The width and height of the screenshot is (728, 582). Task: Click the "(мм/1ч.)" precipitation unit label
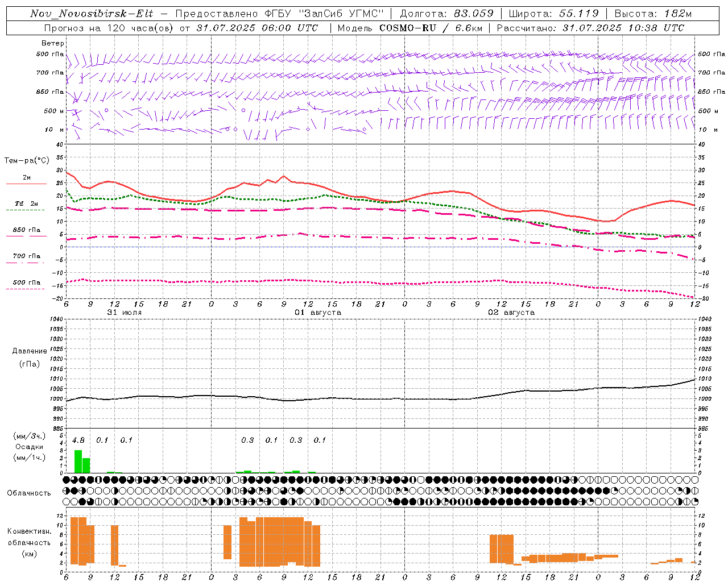(29, 458)
